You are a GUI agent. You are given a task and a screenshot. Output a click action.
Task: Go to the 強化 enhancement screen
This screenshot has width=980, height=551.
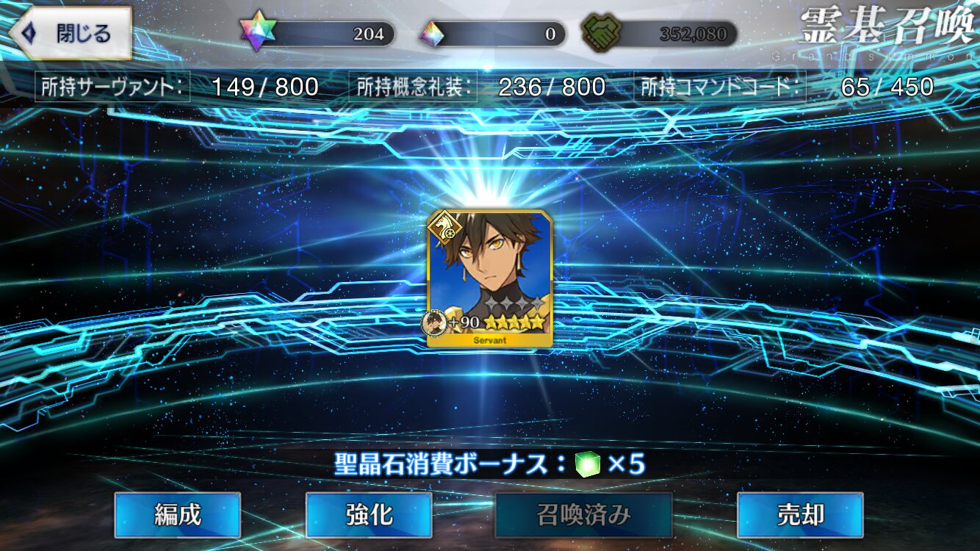coord(369,515)
